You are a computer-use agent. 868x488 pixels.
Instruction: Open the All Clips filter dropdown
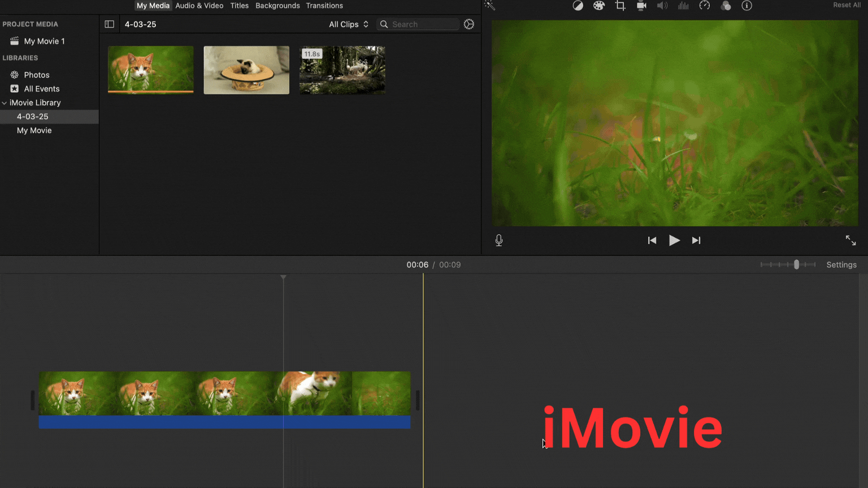pos(349,24)
